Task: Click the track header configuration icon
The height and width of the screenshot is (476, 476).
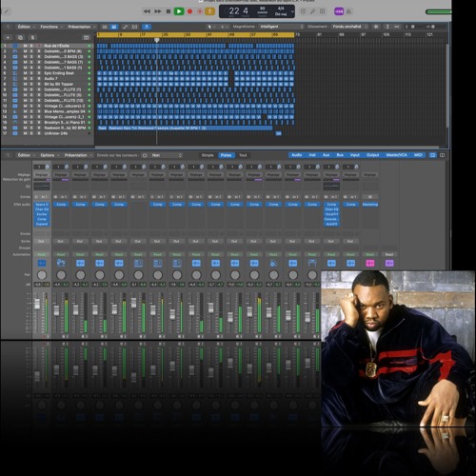Action: pos(86,37)
